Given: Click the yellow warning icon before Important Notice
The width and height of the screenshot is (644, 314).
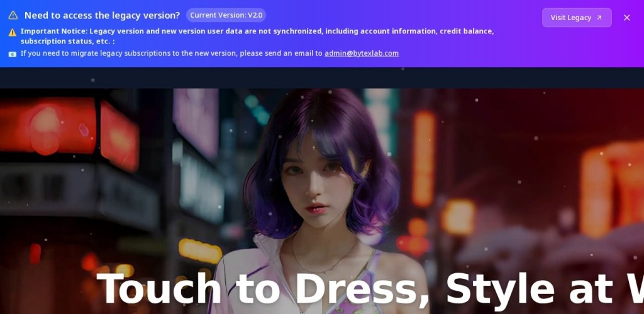Looking at the screenshot, I should (13, 32).
